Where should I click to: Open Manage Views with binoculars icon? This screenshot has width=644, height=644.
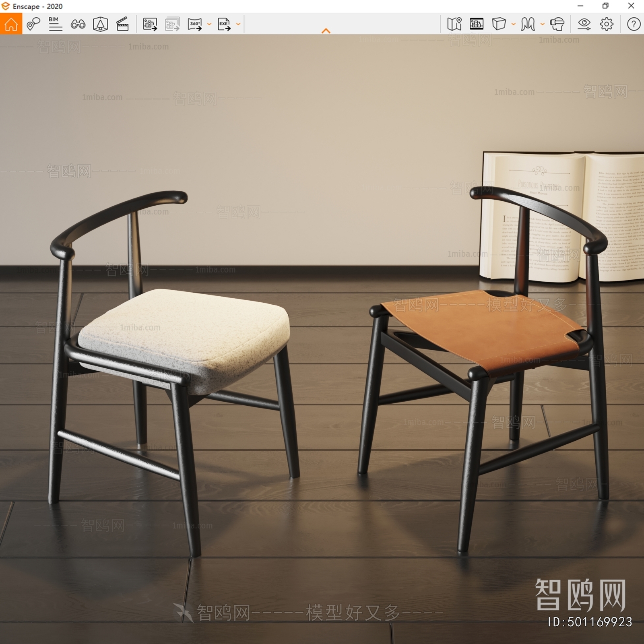(x=78, y=24)
